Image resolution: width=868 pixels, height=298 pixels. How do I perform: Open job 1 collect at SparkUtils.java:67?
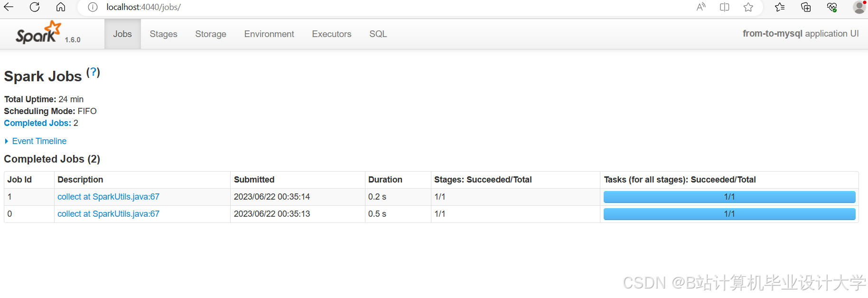(108, 197)
